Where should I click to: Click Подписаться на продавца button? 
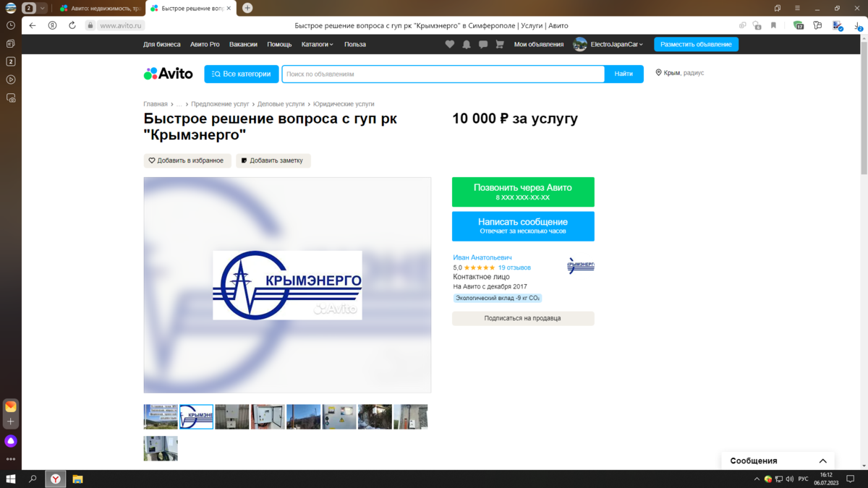pyautogui.click(x=523, y=318)
